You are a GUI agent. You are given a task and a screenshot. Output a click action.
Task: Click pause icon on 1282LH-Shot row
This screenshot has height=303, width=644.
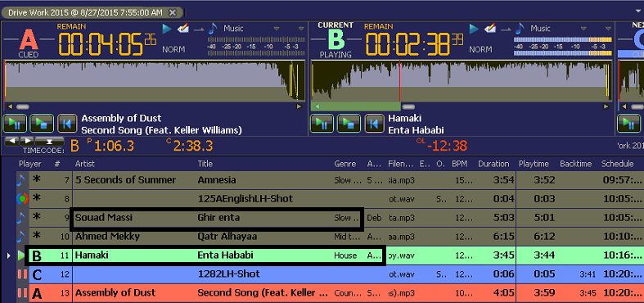[22, 274]
